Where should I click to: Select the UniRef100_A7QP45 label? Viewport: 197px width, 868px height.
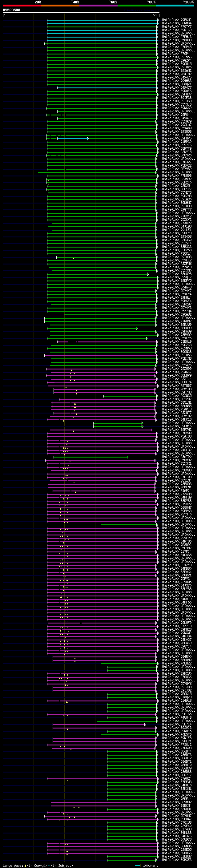coord(177,47)
